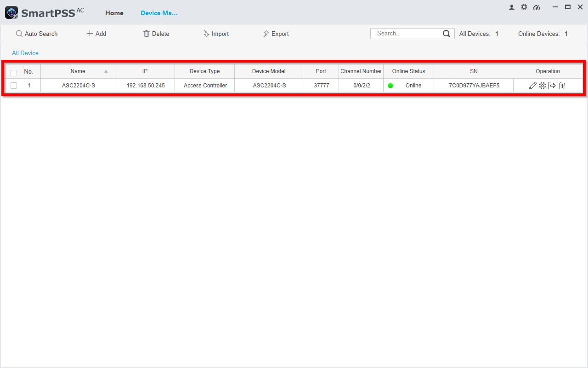Click the logout arrow icon in Operation column
Image resolution: width=588 pixels, height=368 pixels.
coord(552,86)
